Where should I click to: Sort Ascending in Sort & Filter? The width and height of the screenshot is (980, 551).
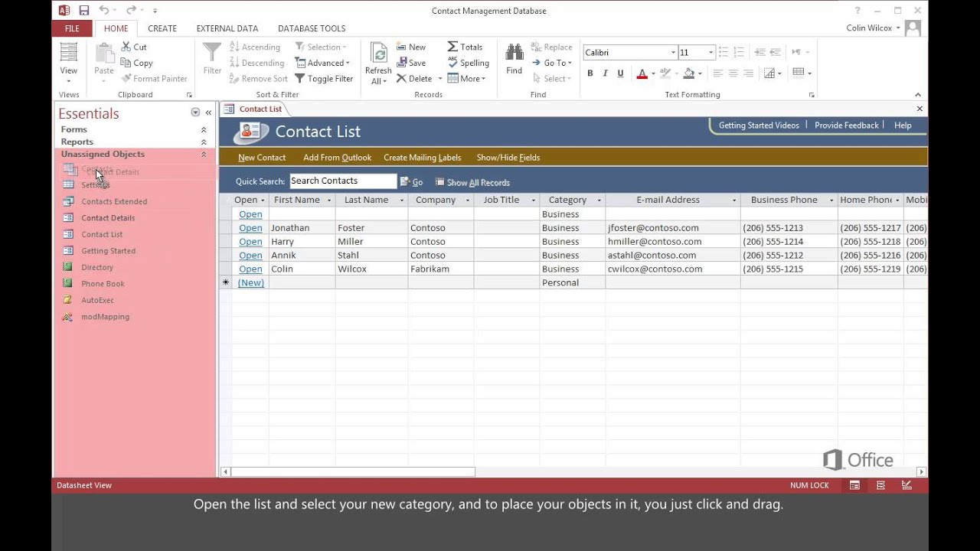point(254,47)
